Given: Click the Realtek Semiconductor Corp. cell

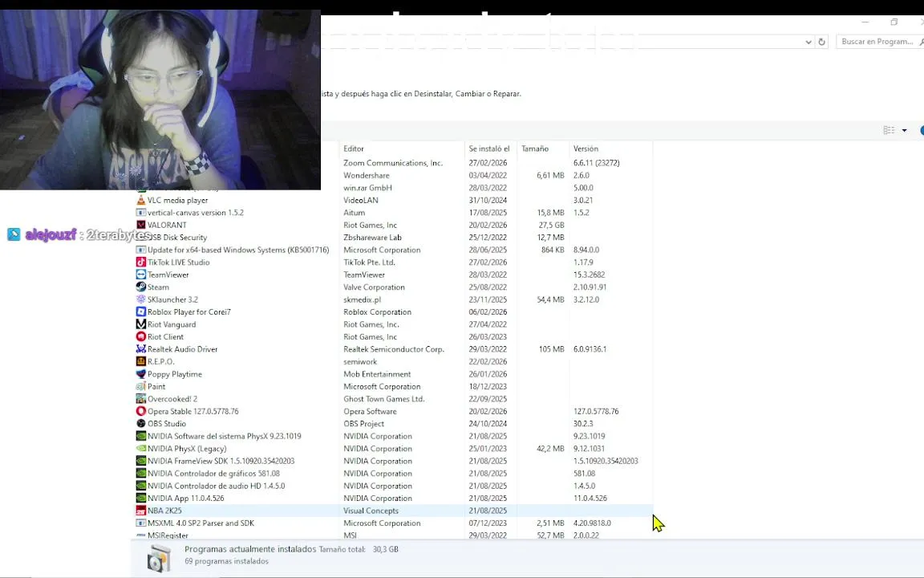Looking at the screenshot, I should (394, 349).
